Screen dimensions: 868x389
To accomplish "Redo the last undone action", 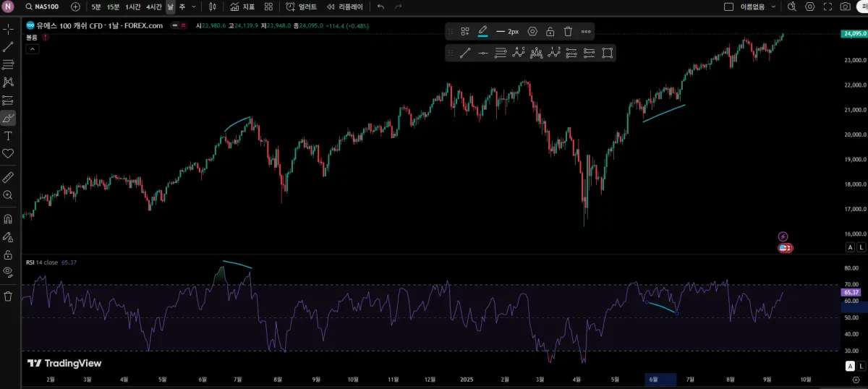I will (399, 7).
